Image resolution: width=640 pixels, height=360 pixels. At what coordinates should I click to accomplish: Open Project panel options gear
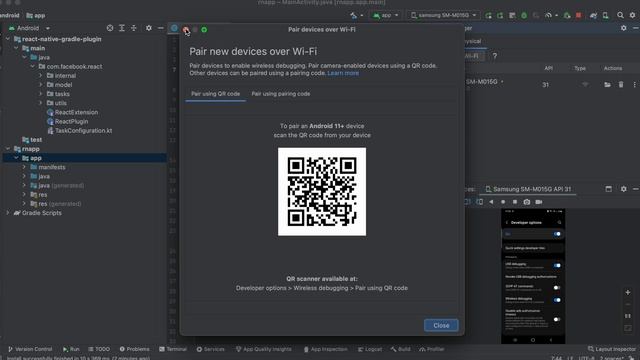(x=149, y=28)
